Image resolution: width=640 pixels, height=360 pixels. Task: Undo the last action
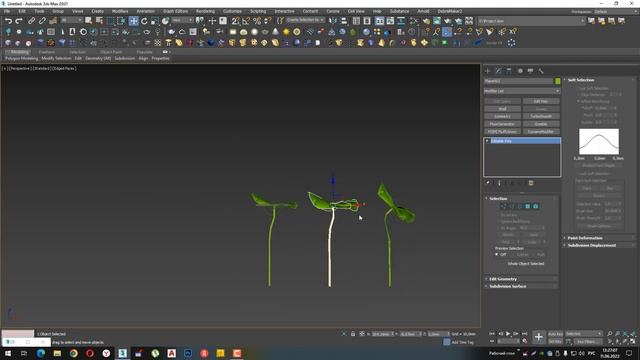click(x=8, y=21)
